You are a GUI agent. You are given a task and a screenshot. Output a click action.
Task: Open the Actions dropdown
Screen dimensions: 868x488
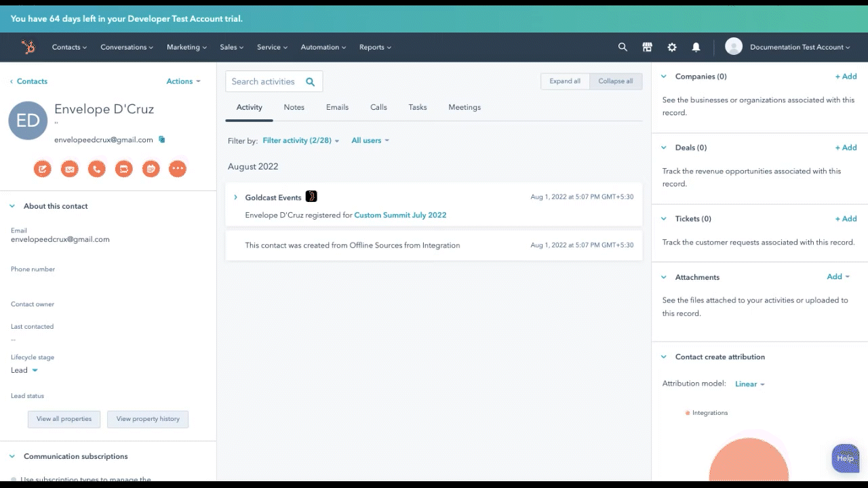click(184, 81)
